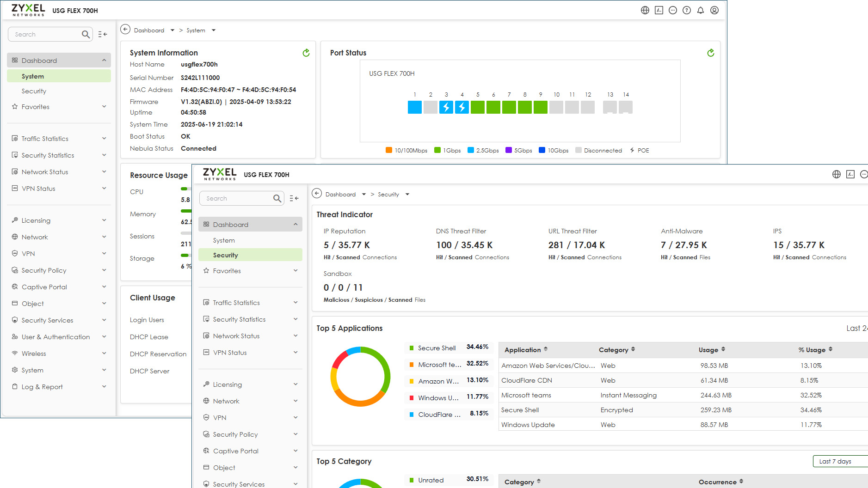Click disconnected port 13 in Port Status

pyautogui.click(x=610, y=107)
